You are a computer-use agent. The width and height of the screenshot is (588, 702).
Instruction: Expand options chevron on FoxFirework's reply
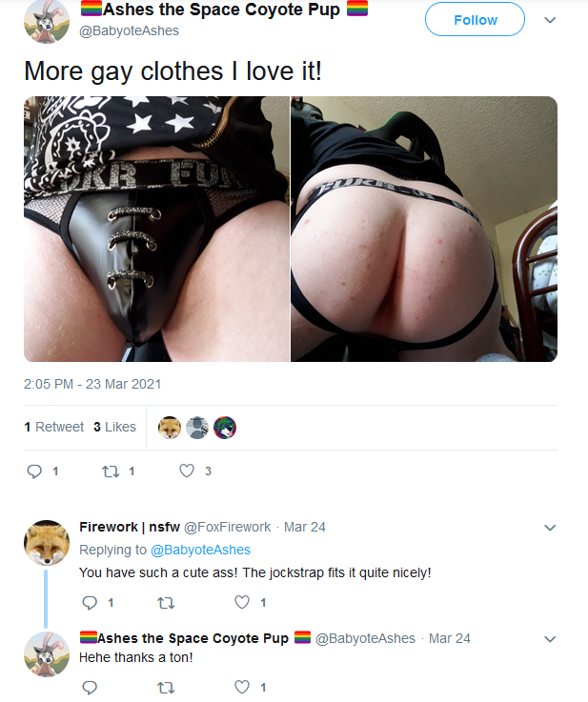550,528
